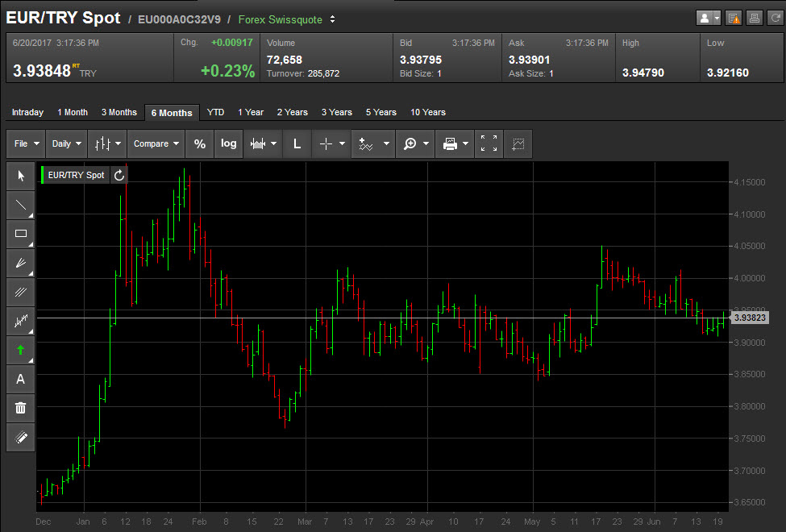The height and width of the screenshot is (532, 786).
Task: Open the File menu button
Action: click(26, 143)
